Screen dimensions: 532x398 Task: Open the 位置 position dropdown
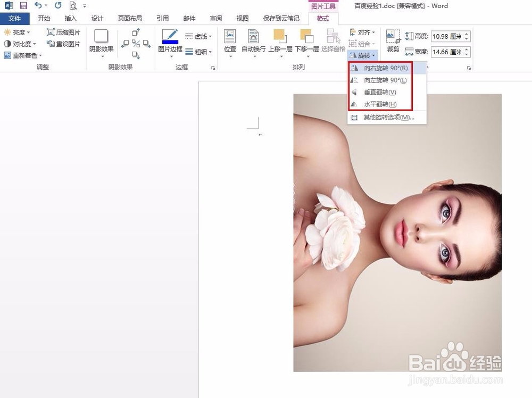(230, 43)
